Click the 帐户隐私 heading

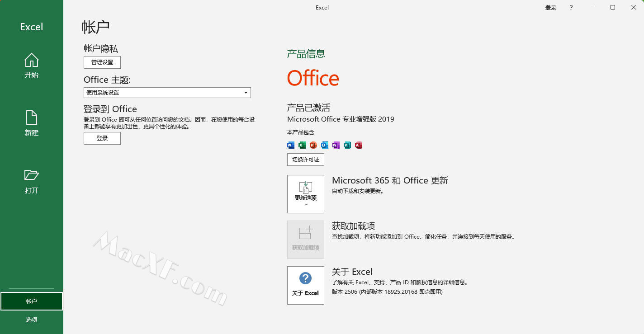click(101, 48)
